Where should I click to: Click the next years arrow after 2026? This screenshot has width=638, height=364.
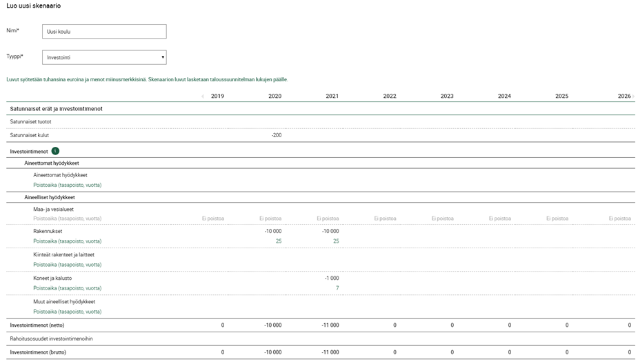click(x=633, y=97)
